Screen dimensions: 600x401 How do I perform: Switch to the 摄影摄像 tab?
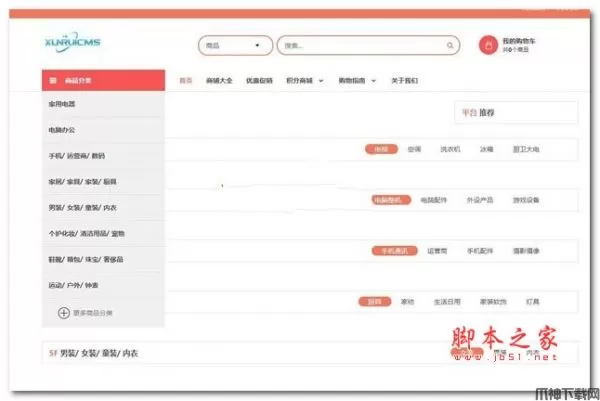(x=526, y=251)
